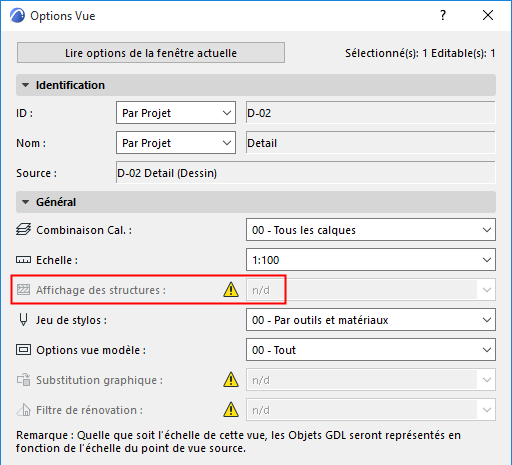Click the Jeu de stylos pen icon

23,320
